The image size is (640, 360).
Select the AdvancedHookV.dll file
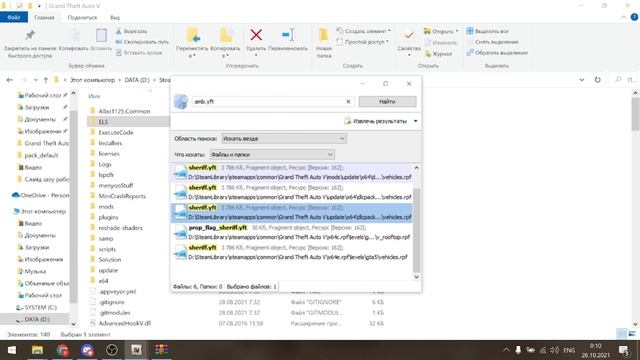click(124, 323)
